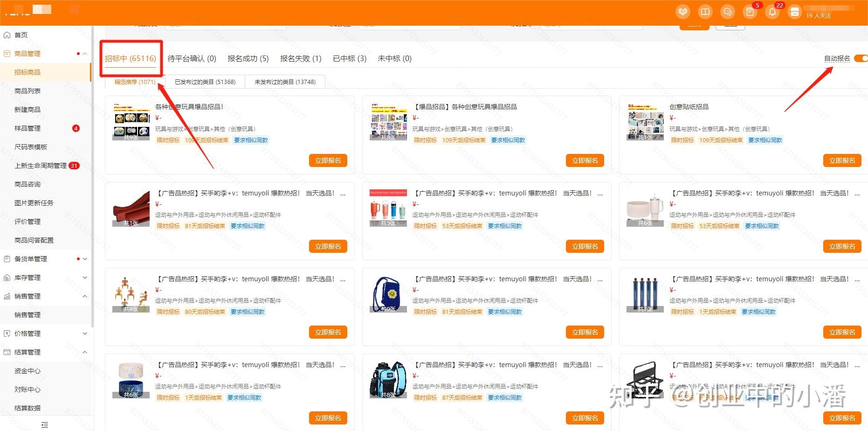Click the 商品管理 section icon

coord(7,54)
